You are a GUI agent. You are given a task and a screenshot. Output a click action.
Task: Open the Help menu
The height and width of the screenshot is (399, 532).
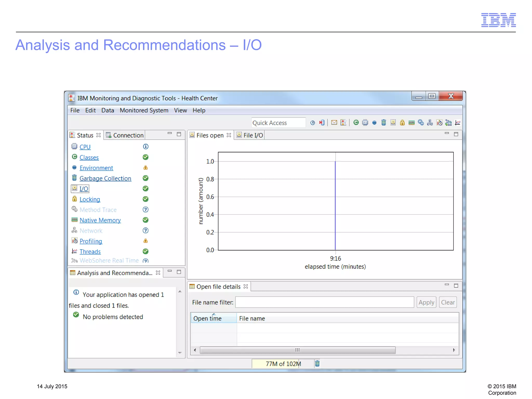coord(199,110)
